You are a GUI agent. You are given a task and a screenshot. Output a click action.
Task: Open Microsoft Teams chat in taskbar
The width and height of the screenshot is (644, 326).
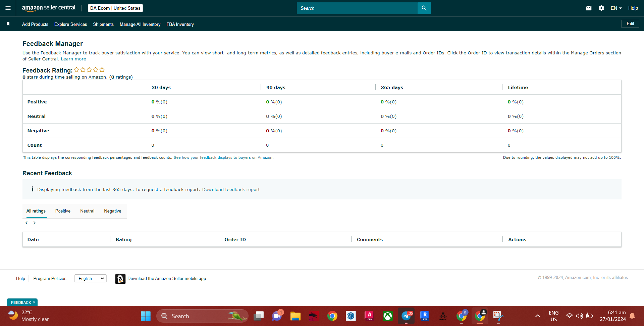click(x=277, y=316)
